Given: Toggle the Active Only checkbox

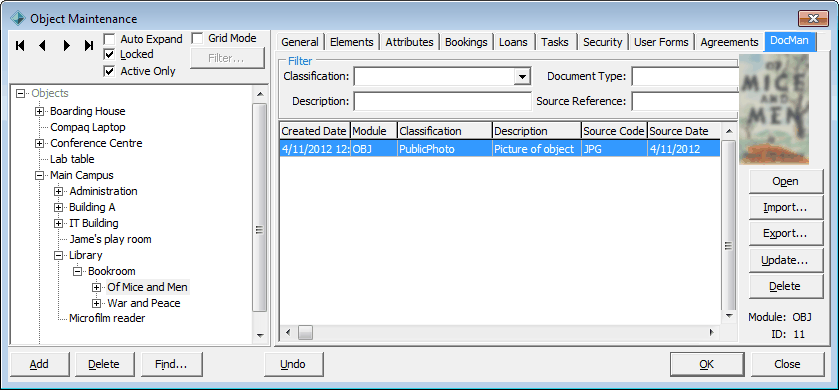Looking at the screenshot, I should tap(109, 71).
